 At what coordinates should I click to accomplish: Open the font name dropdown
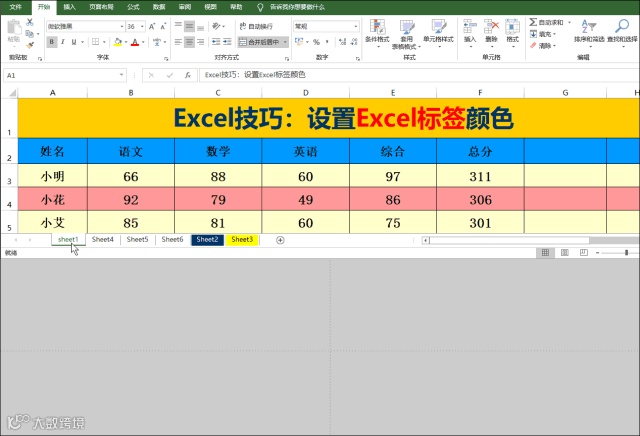point(122,27)
